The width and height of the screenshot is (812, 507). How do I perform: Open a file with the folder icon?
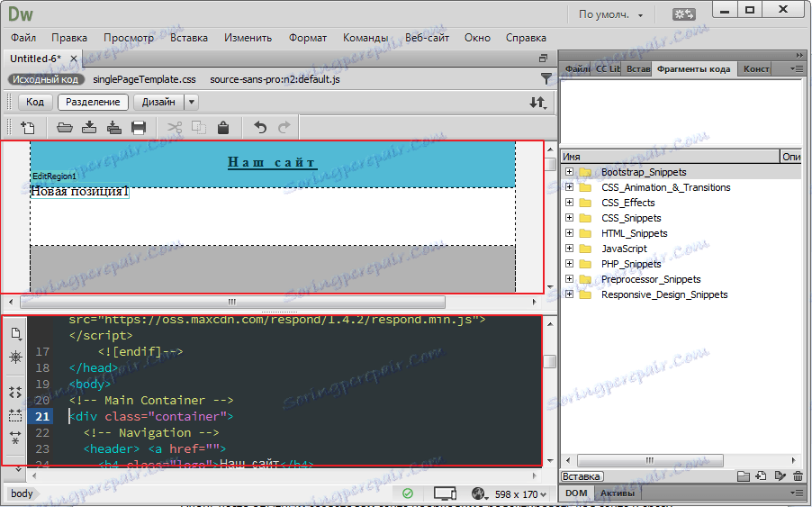point(65,127)
